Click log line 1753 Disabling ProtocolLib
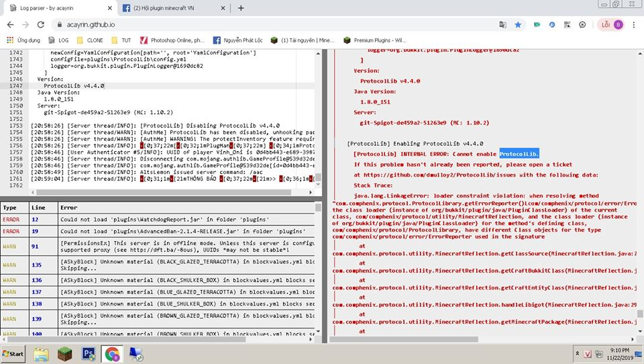The width and height of the screenshot is (644, 364). point(155,126)
